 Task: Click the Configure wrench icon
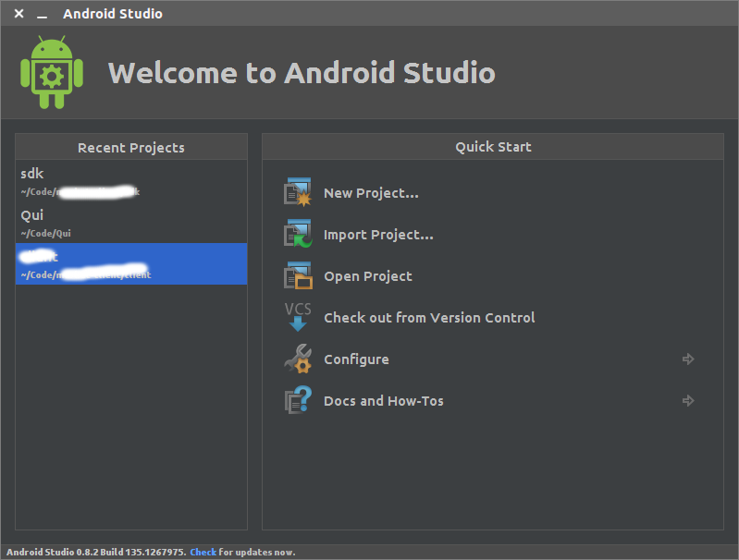(x=297, y=359)
